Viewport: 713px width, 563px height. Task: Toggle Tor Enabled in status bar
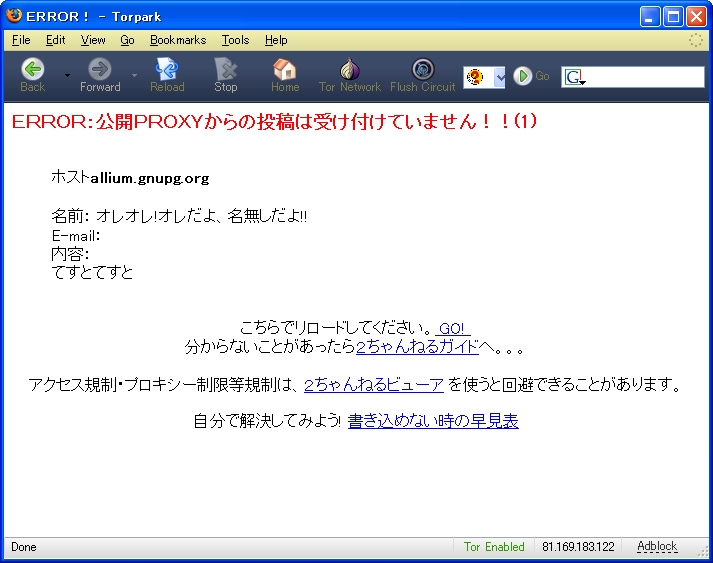[x=494, y=547]
